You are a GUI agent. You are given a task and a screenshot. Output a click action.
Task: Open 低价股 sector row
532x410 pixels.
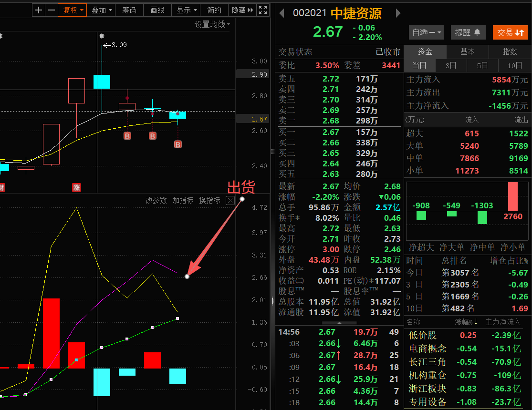[464, 336]
